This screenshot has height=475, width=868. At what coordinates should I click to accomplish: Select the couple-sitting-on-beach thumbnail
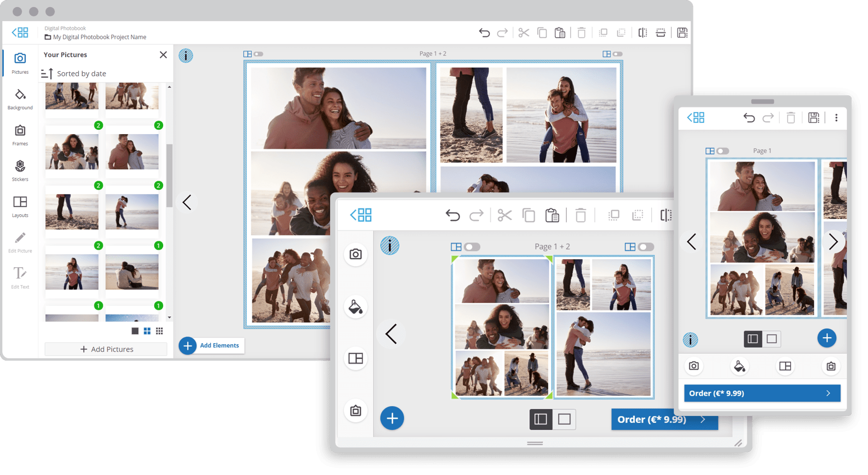click(132, 272)
